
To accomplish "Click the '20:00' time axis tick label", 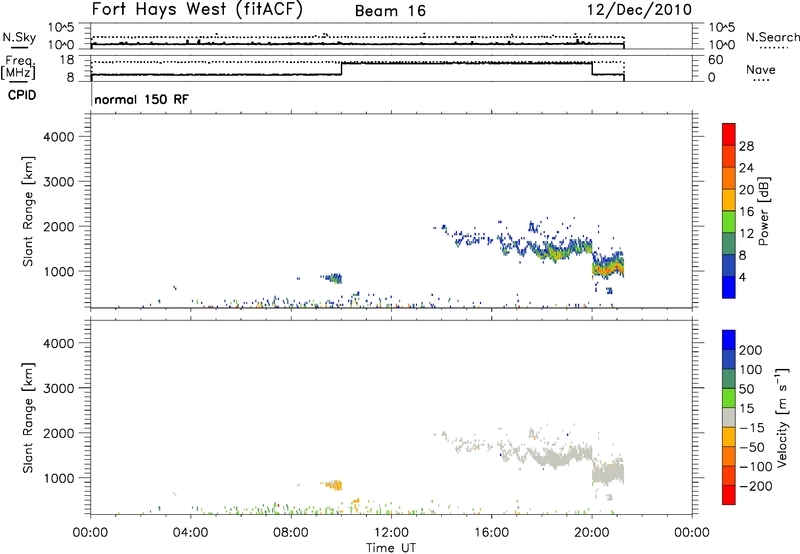I will pos(592,533).
